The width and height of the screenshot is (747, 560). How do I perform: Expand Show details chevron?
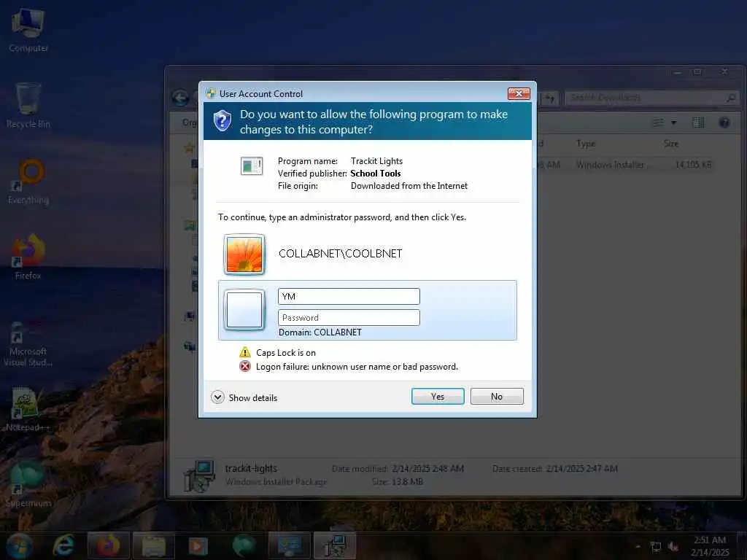pyautogui.click(x=217, y=397)
